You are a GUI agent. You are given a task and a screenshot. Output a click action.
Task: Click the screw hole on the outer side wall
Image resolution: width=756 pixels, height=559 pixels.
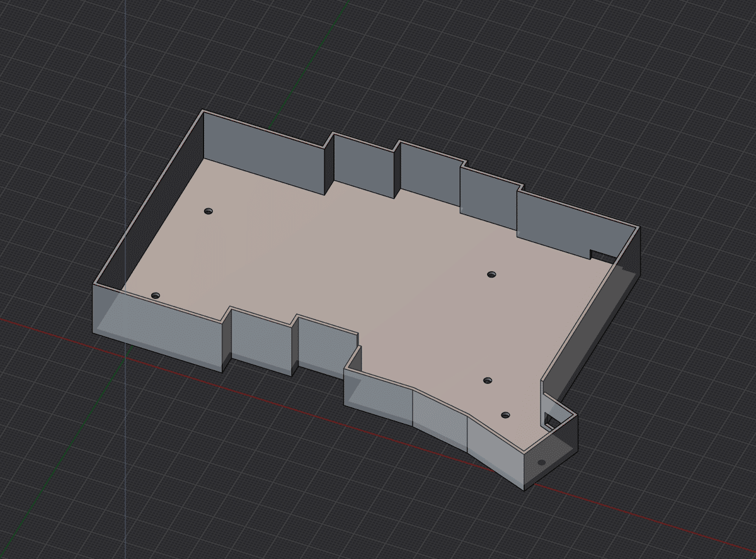pyautogui.click(x=541, y=463)
